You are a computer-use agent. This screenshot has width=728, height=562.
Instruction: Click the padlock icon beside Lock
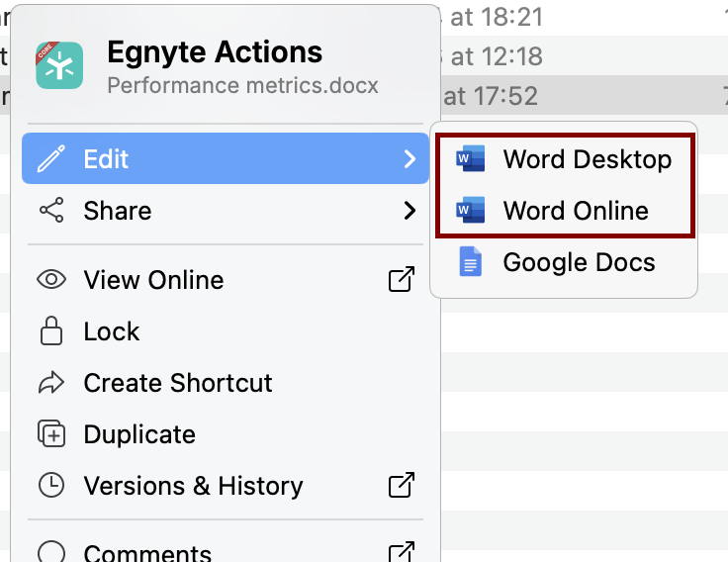(x=51, y=330)
